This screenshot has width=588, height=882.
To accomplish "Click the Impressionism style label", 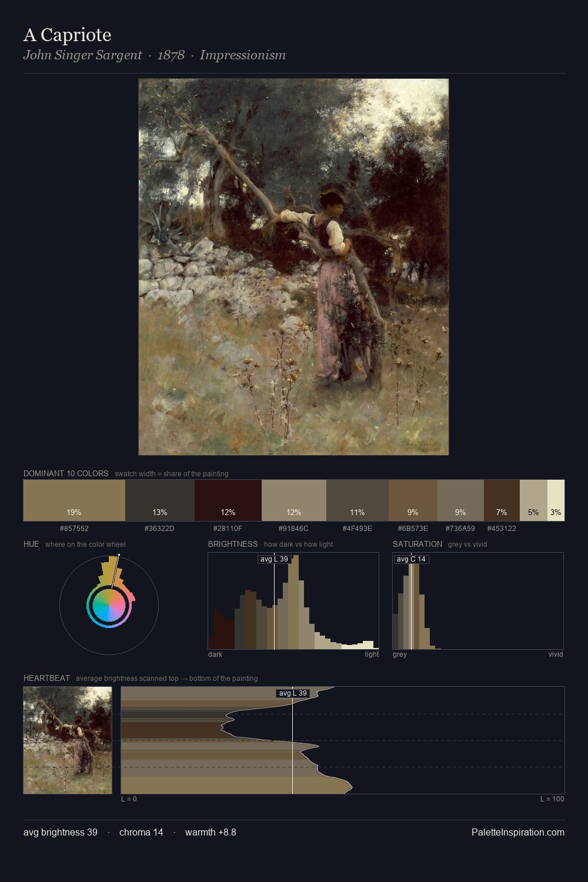I will point(243,55).
